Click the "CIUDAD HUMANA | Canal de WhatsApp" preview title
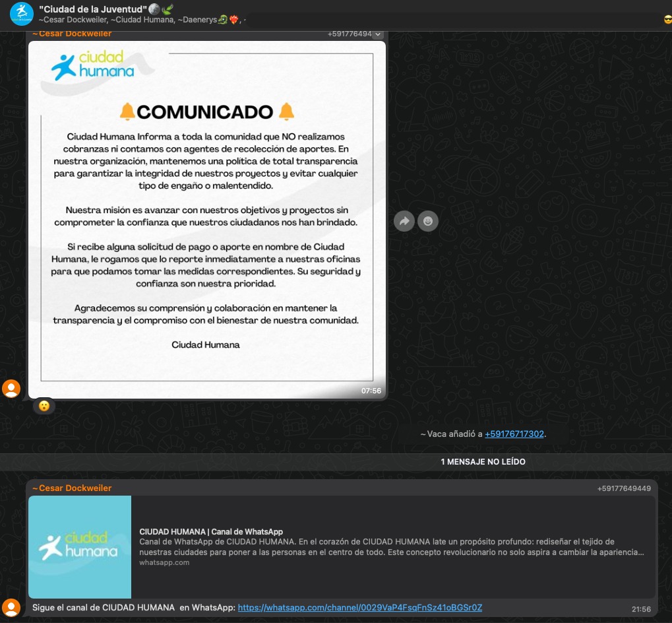Screen dimensions: 672x623 pyautogui.click(x=211, y=531)
